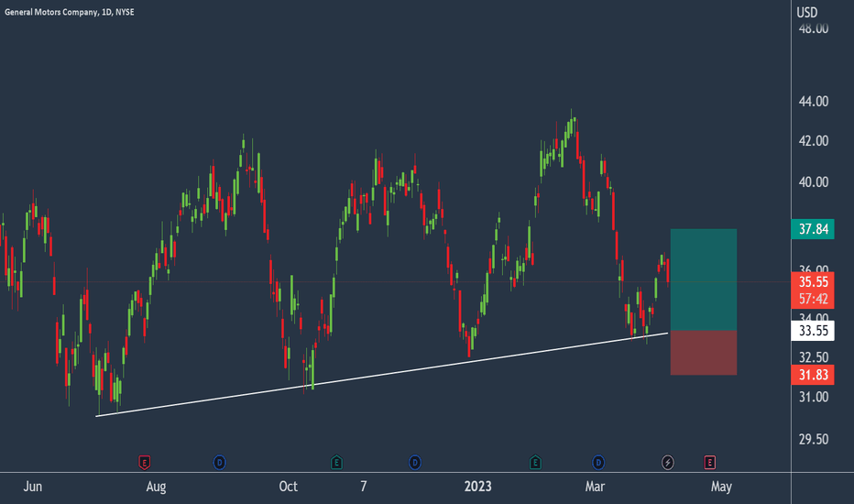Click the General Motors Company chart title
The width and height of the screenshot is (854, 504).
tap(69, 12)
